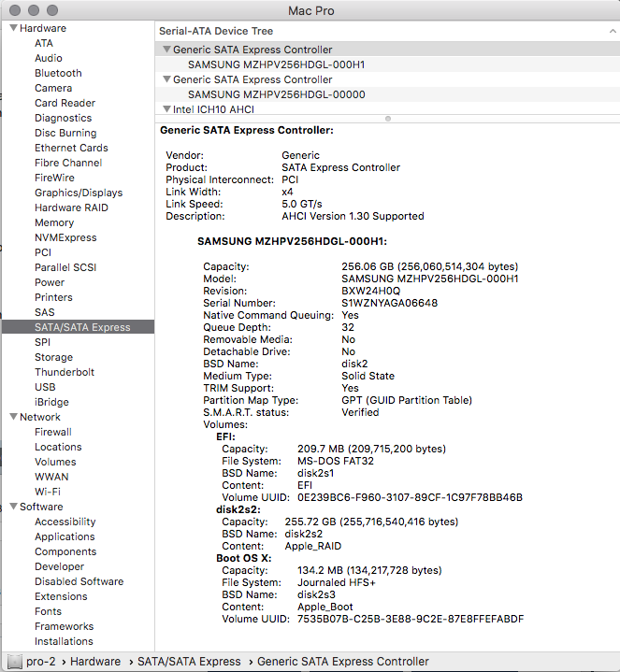
Task: Select NVMExpress in the sidebar
Action: 66,237
